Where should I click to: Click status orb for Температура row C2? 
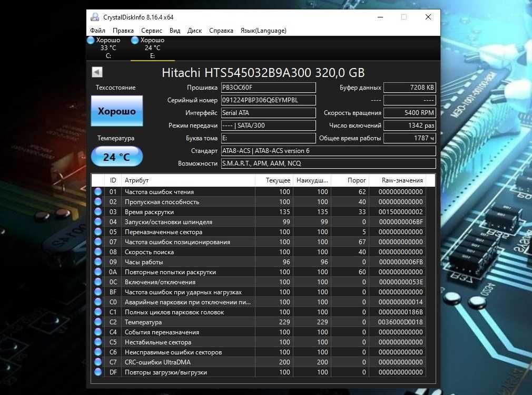[x=98, y=322]
